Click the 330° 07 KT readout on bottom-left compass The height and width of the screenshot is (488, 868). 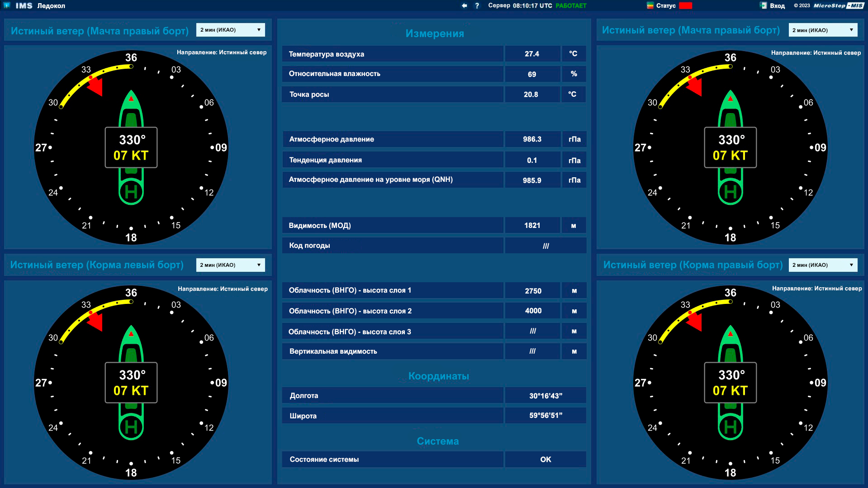[131, 383]
